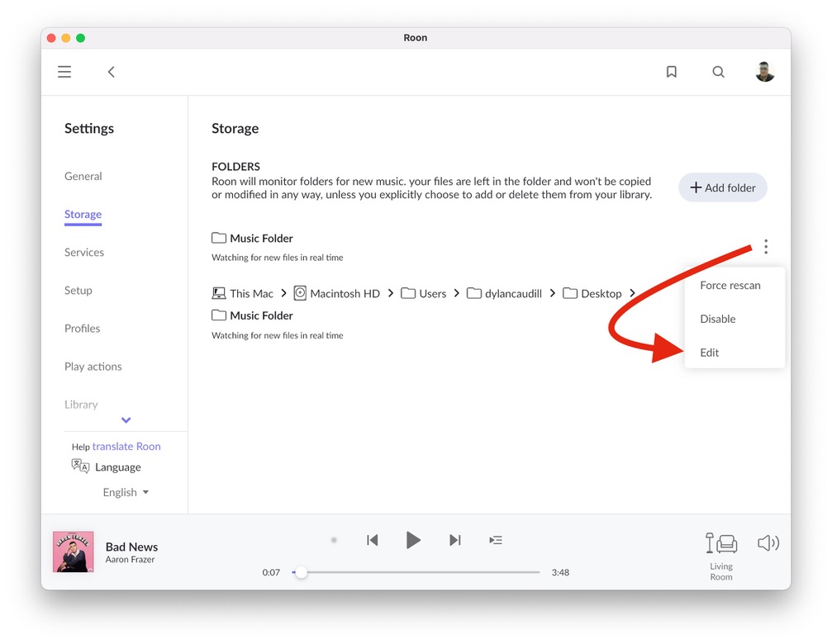Click the chevron after This Mac

[283, 293]
